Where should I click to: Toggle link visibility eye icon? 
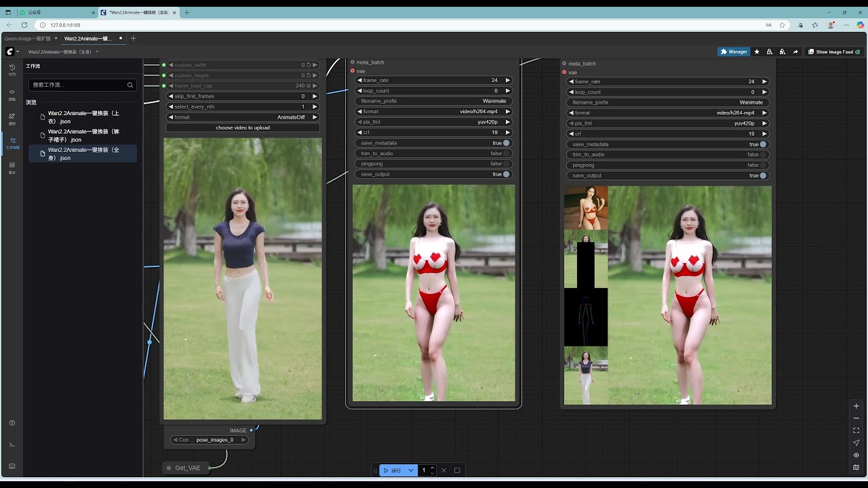coord(856,455)
